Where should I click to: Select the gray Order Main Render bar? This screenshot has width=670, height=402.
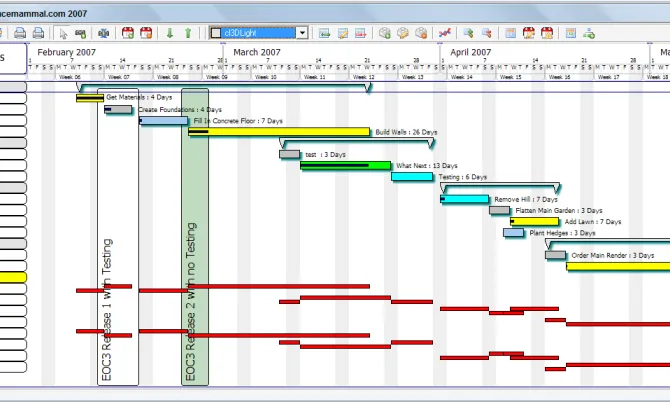(x=555, y=255)
